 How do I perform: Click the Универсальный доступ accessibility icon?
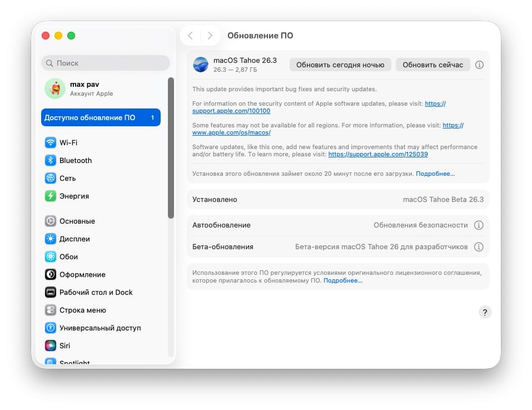pos(51,328)
